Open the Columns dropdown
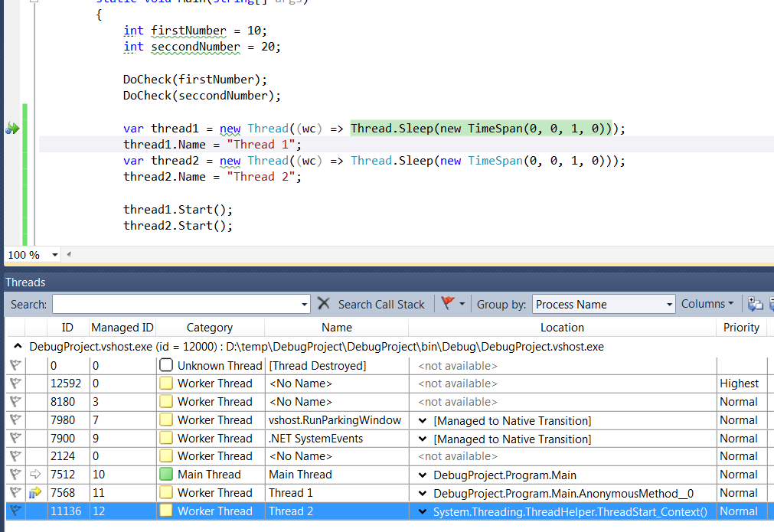The height and width of the screenshot is (532, 774). click(x=707, y=304)
